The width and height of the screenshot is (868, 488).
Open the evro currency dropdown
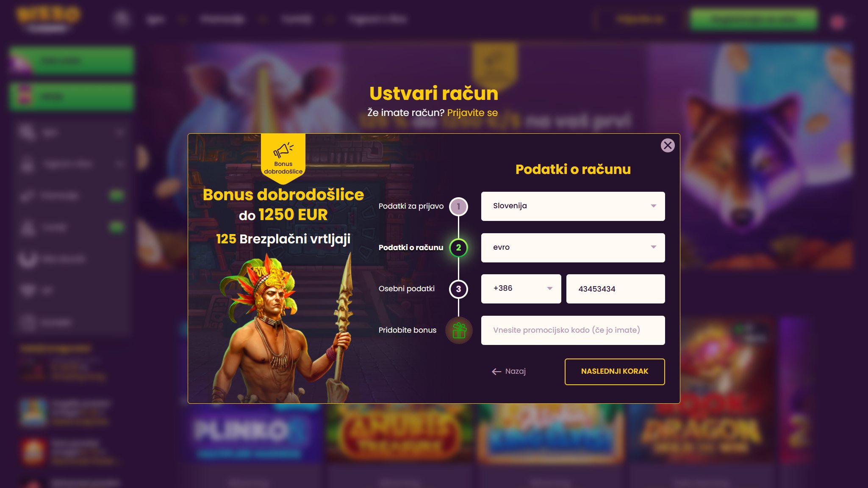tap(573, 248)
